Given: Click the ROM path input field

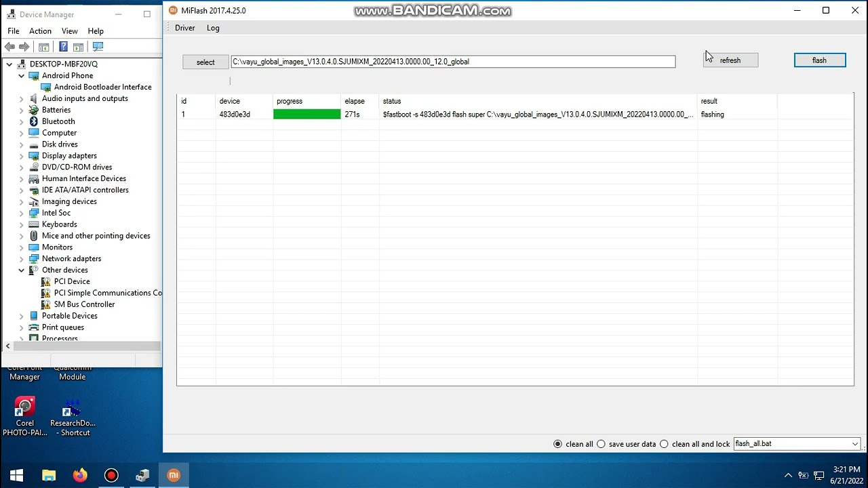Looking at the screenshot, I should coord(453,62).
